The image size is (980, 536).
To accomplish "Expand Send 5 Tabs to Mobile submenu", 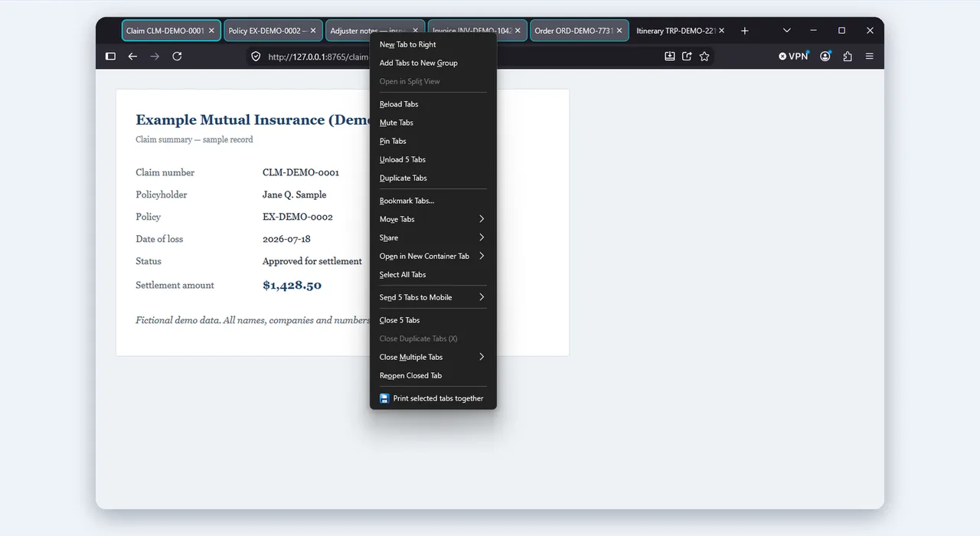I will [x=433, y=297].
